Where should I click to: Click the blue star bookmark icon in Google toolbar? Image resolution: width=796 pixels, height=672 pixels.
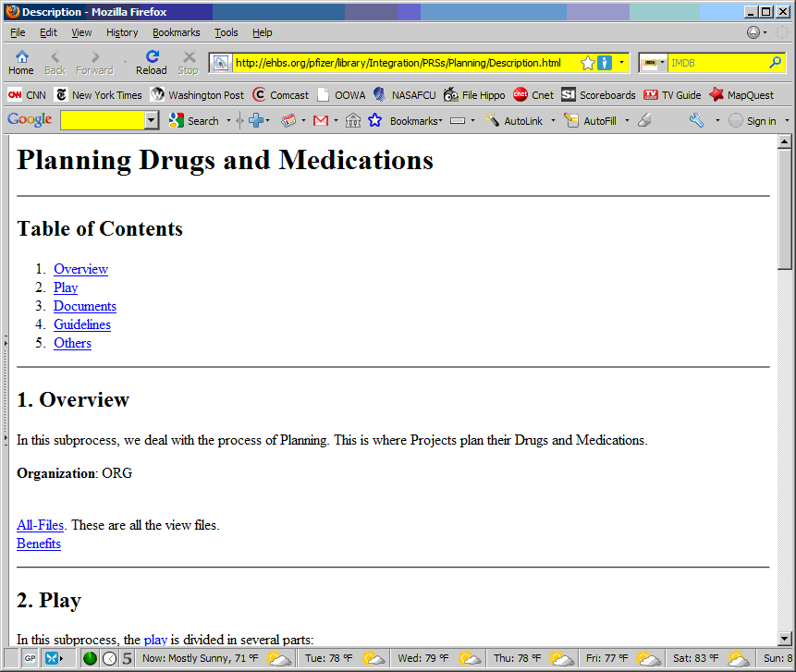point(374,121)
